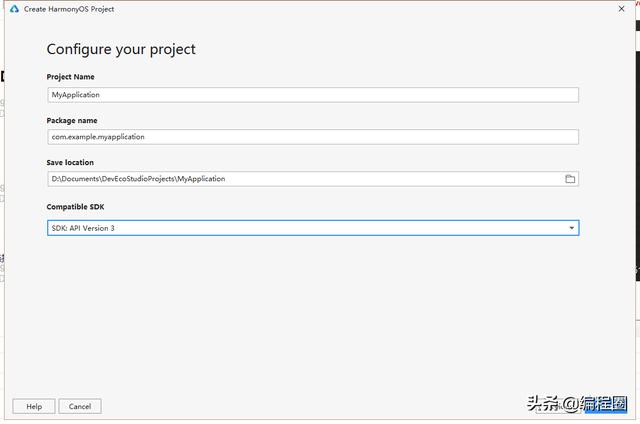Select the SDK: API Version 3 combo box
The height and width of the screenshot is (424, 640).
click(x=313, y=228)
